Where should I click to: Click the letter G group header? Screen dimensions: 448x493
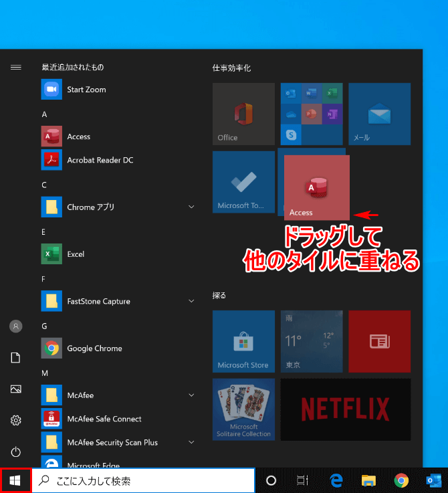click(x=44, y=326)
